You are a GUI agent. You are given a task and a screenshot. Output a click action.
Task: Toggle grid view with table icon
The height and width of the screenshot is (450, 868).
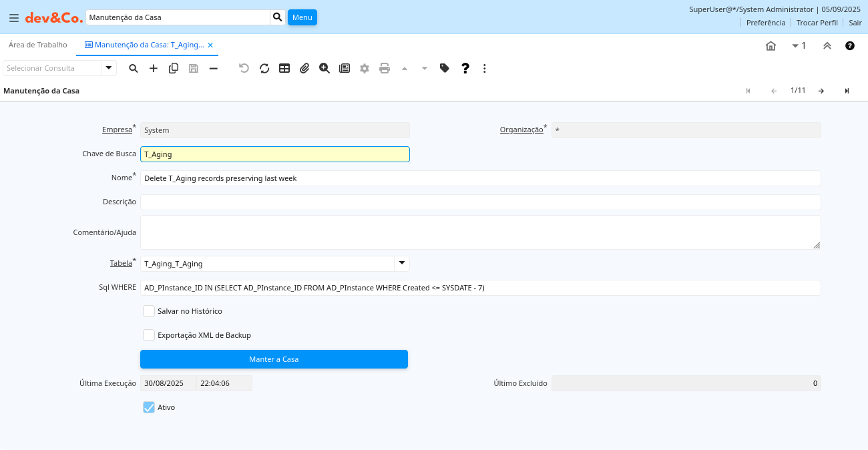[284, 68]
